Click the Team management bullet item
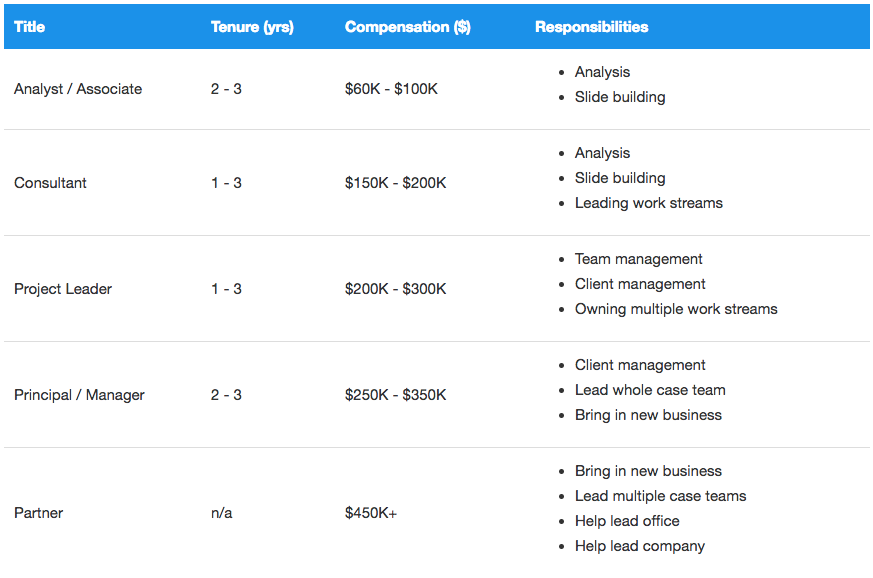 click(638, 259)
